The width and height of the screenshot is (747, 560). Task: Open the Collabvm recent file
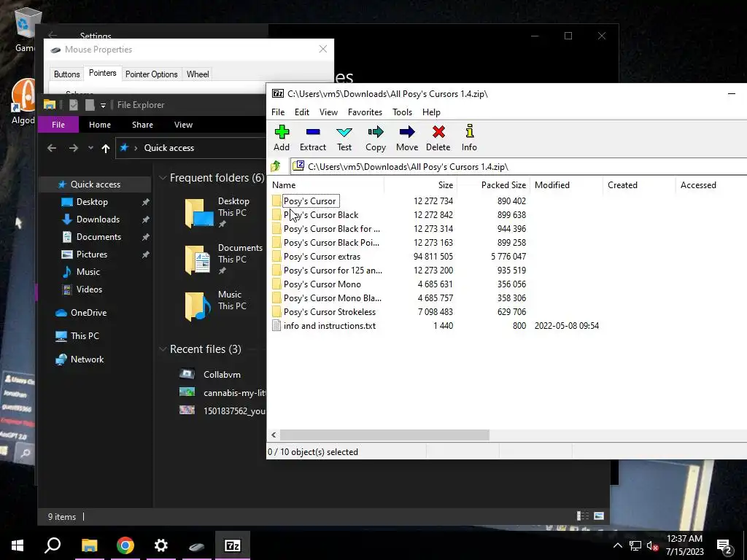coord(222,374)
